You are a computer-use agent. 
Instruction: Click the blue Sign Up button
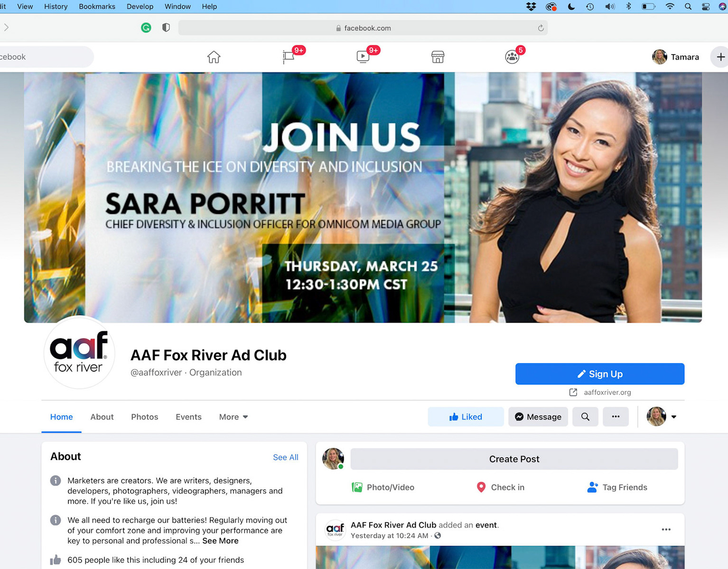coord(600,374)
